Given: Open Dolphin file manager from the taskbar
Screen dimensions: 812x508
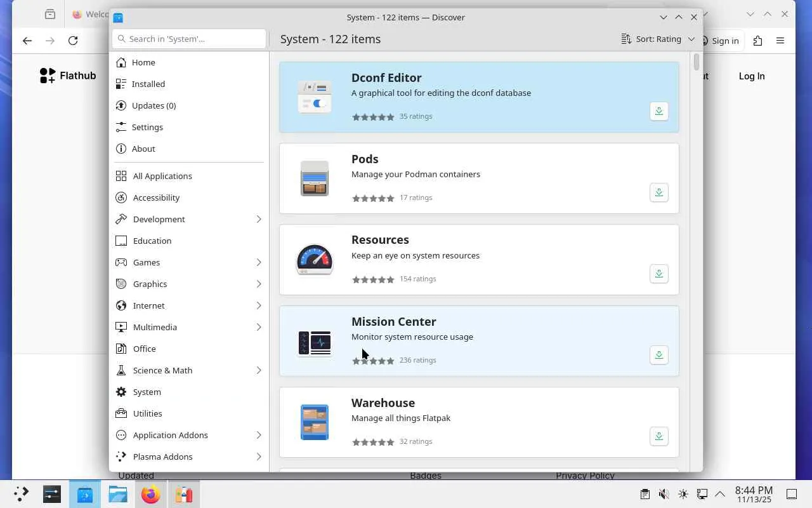Looking at the screenshot, I should click(118, 494).
